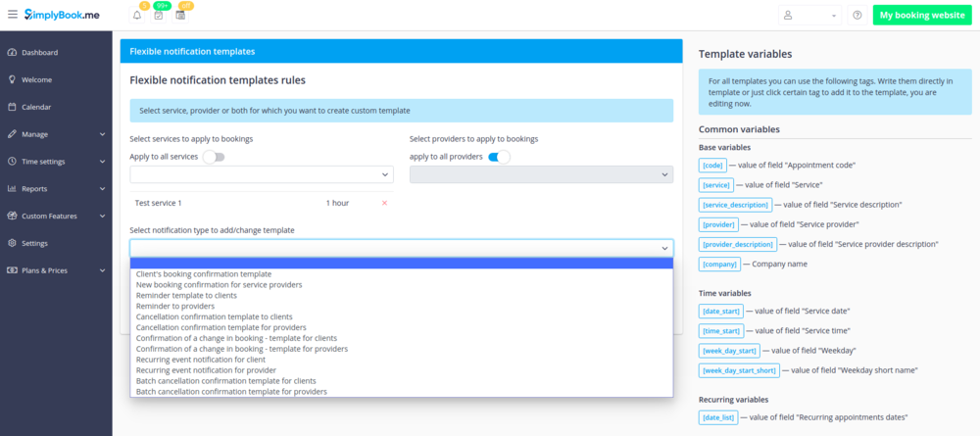Open the user account dropdown

point(809,16)
